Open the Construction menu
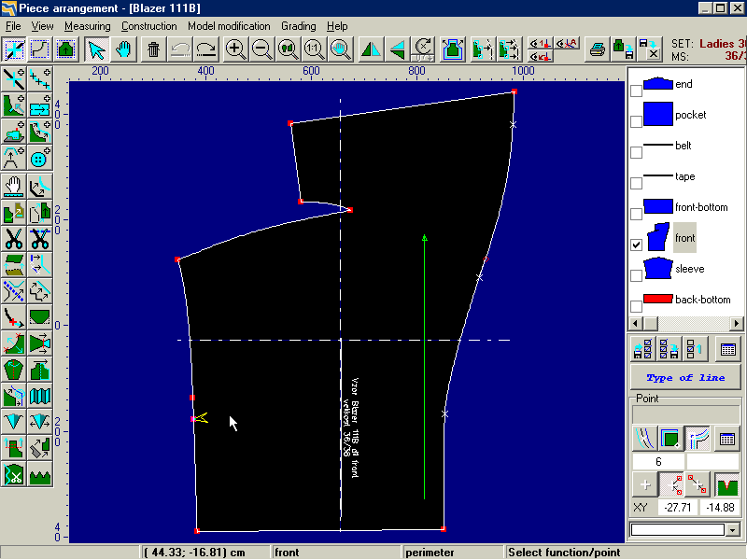The width and height of the screenshot is (747, 560). click(149, 26)
